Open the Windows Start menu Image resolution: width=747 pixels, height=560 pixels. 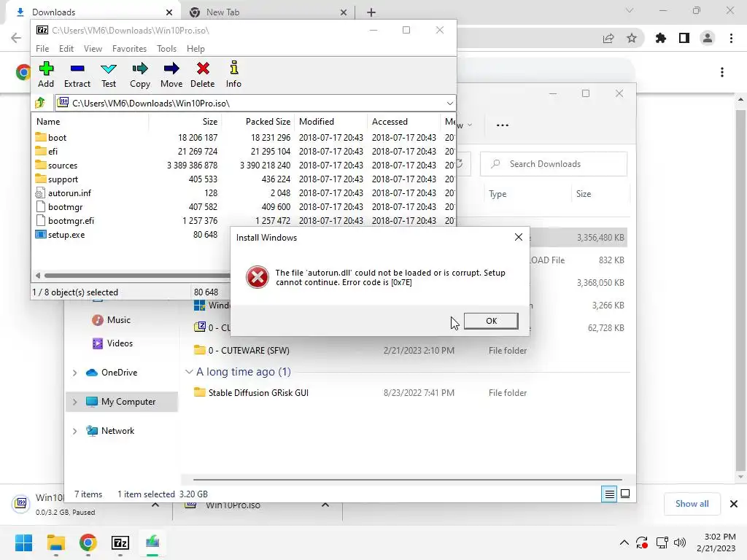coord(23,542)
